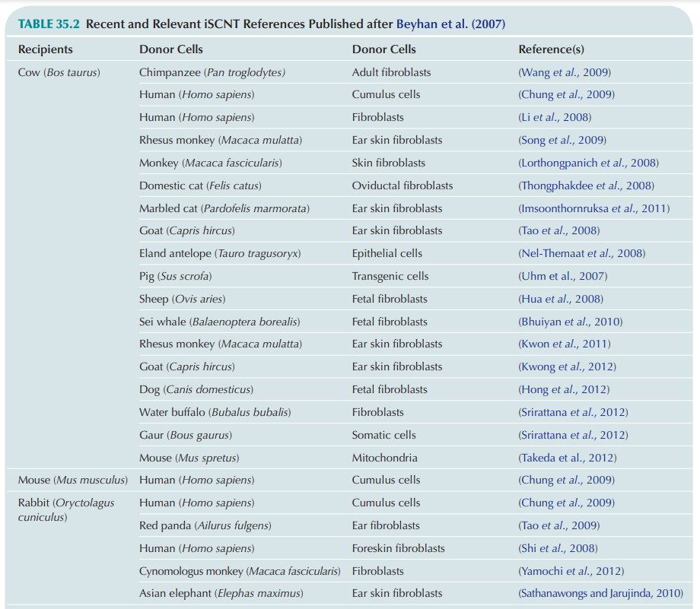The width and height of the screenshot is (700, 609).
Task: Click 'Sei whale (Balaenoptera borealis)' entry
Action: click(x=220, y=322)
